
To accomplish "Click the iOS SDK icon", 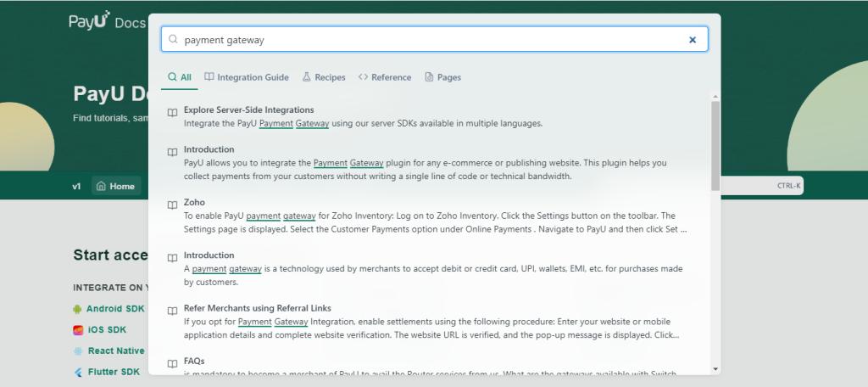I will pyautogui.click(x=78, y=330).
